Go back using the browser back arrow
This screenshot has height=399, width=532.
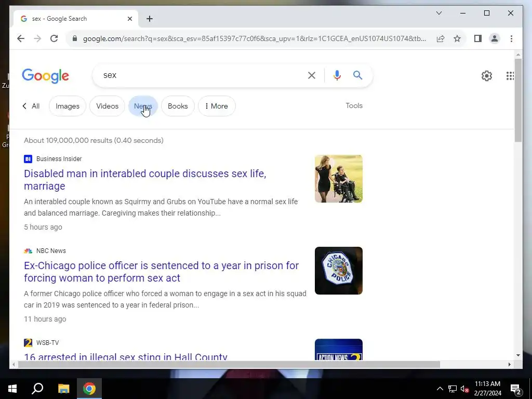(x=21, y=38)
